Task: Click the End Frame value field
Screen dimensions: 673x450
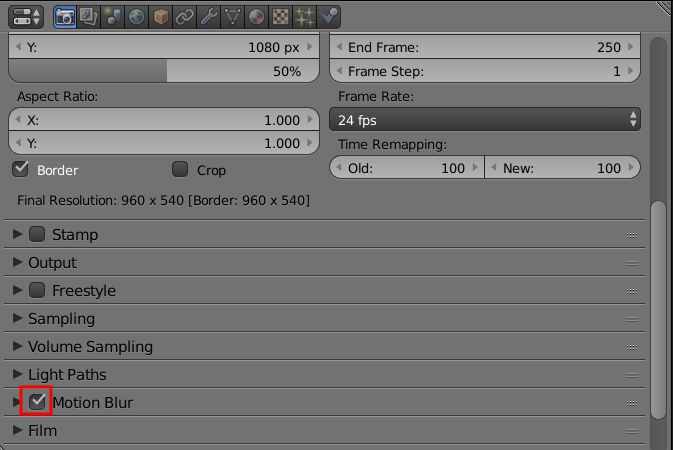Action: (x=485, y=47)
